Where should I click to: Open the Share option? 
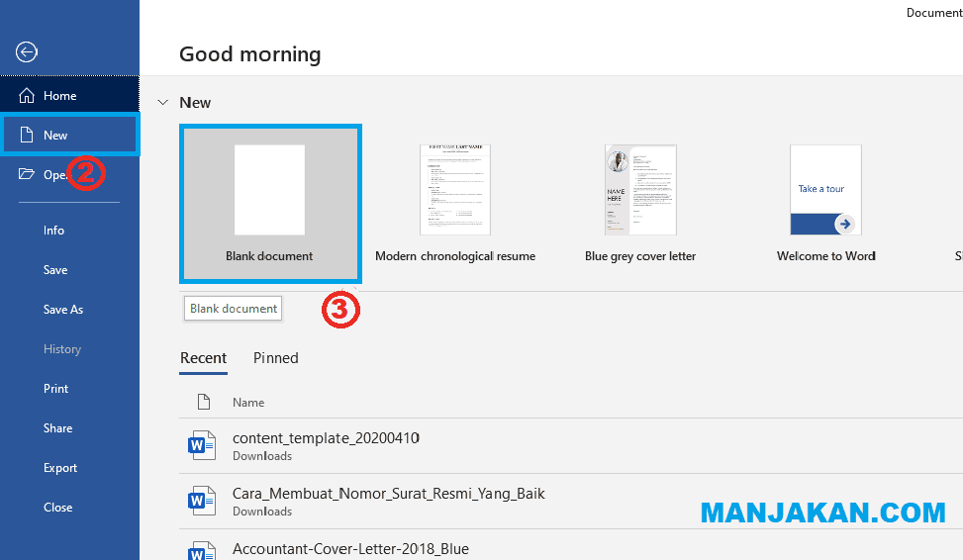point(57,428)
